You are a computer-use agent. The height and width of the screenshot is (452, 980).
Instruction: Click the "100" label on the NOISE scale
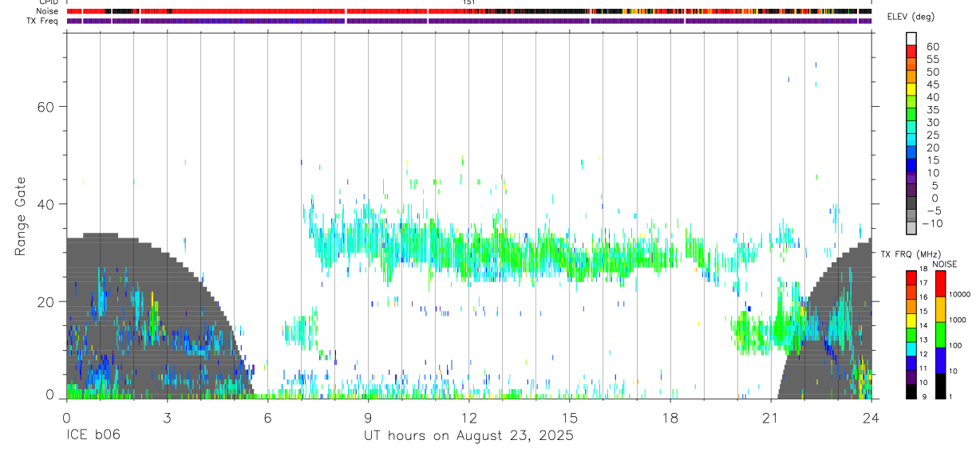(x=957, y=345)
